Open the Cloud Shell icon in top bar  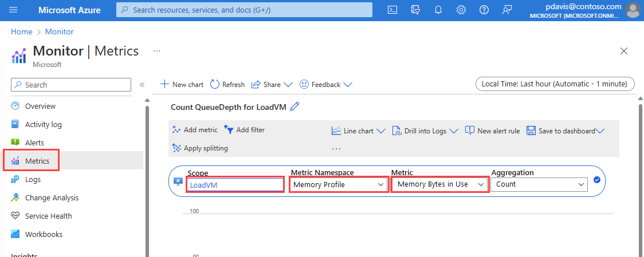[392, 10]
